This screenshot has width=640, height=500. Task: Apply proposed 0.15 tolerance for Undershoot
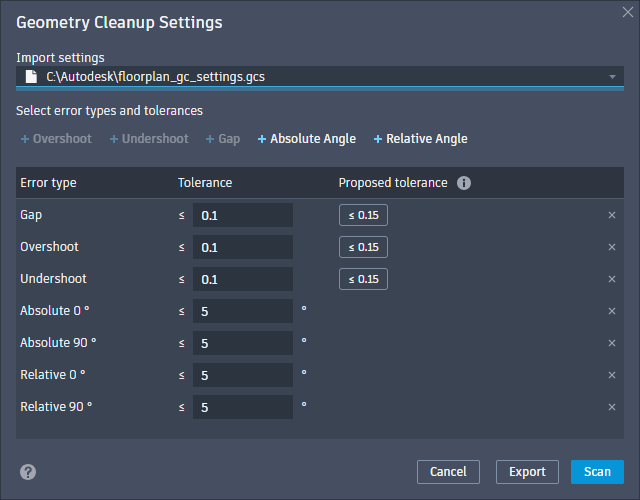[363, 279]
